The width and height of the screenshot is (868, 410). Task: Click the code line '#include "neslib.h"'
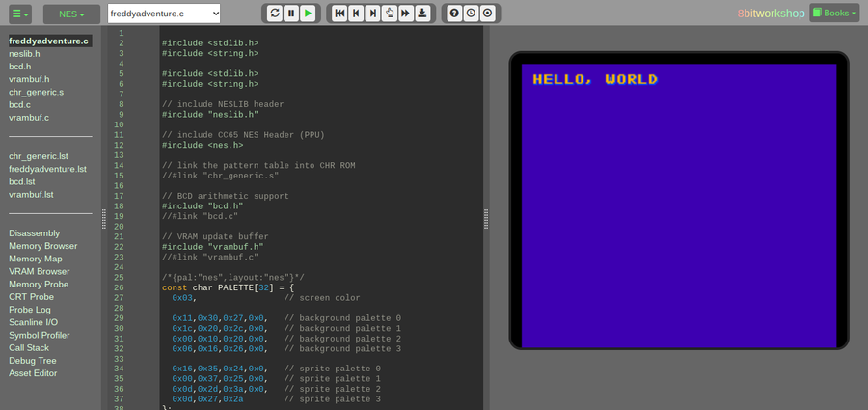(x=210, y=115)
